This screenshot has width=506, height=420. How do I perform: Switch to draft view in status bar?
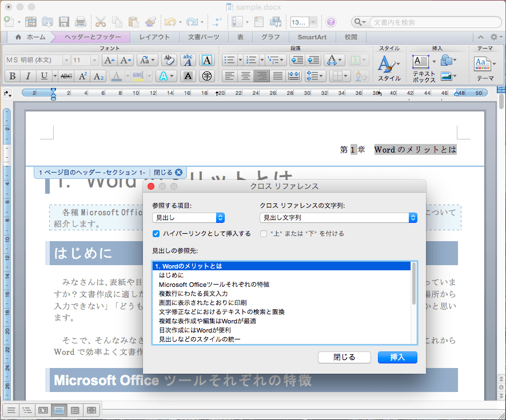11,410
